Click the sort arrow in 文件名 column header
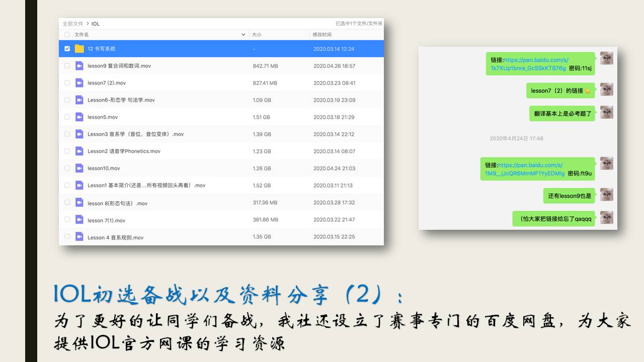 tap(244, 35)
